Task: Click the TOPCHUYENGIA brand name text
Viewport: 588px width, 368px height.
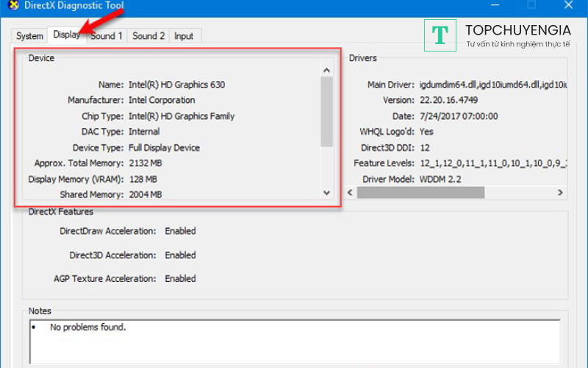Action: pos(517,30)
